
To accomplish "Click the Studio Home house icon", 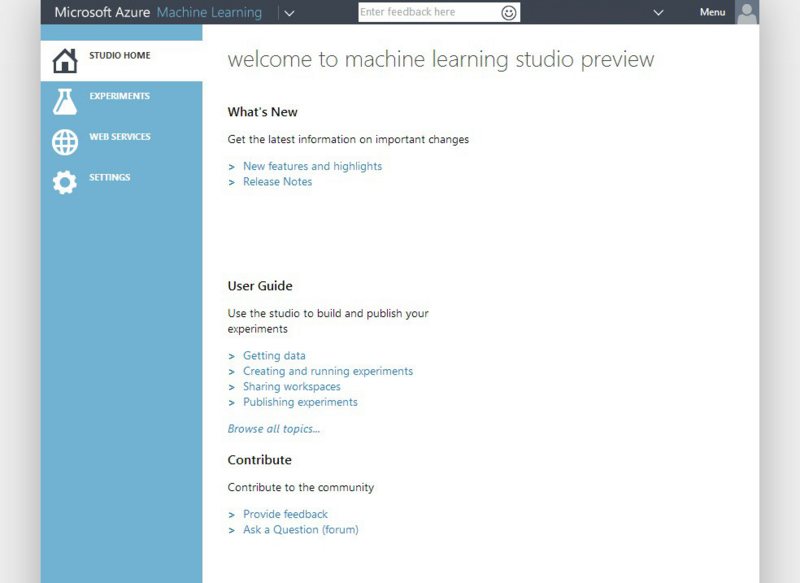I will pyautogui.click(x=65, y=61).
